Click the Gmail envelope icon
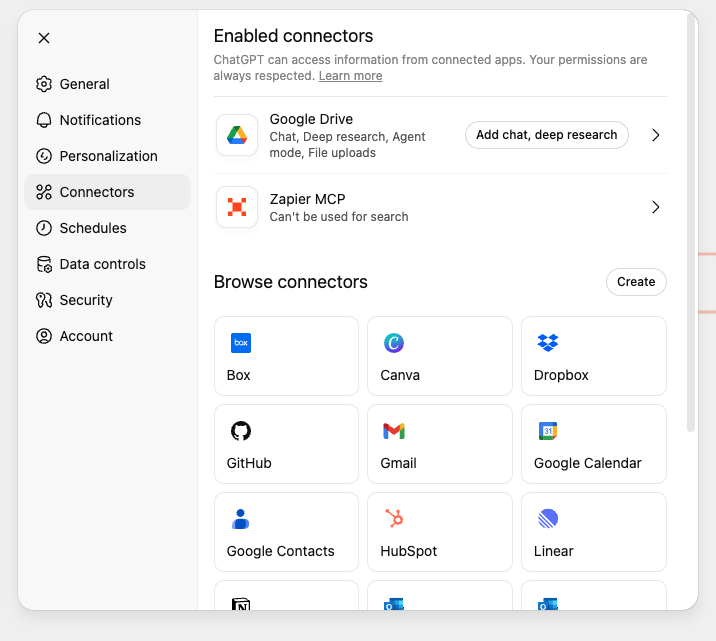Image resolution: width=716 pixels, height=641 pixels. (394, 431)
